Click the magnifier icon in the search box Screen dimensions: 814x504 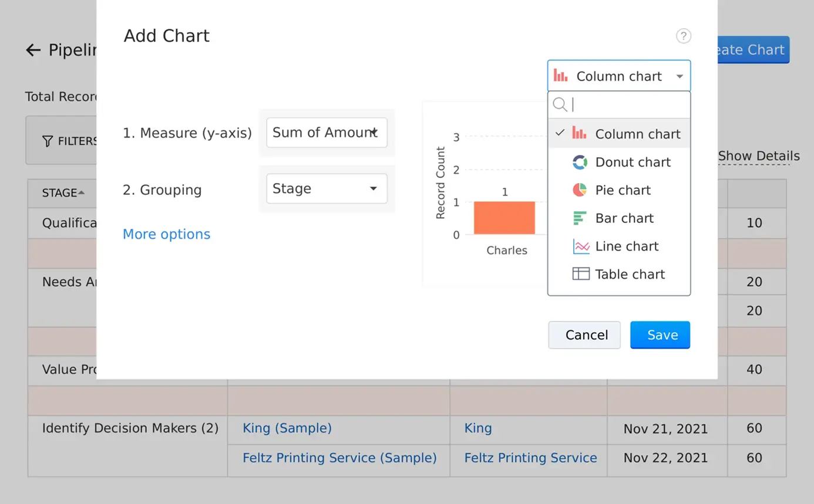click(x=560, y=104)
